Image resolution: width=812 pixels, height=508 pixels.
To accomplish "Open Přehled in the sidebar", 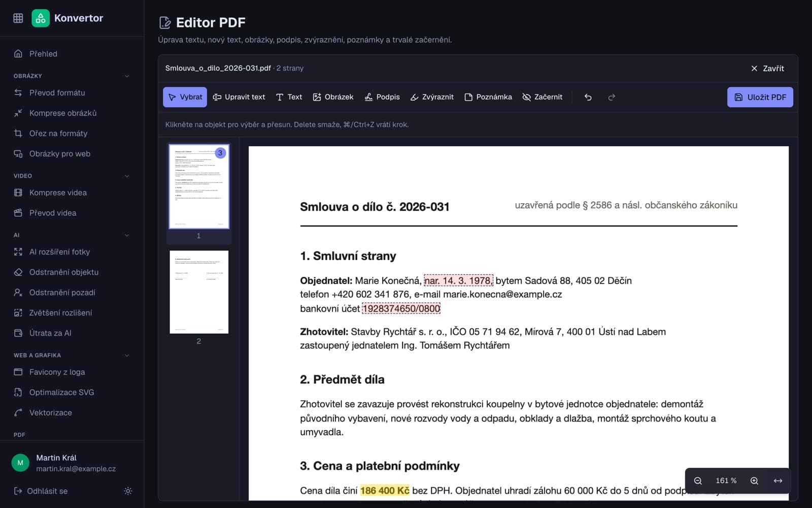I will pyautogui.click(x=72, y=54).
